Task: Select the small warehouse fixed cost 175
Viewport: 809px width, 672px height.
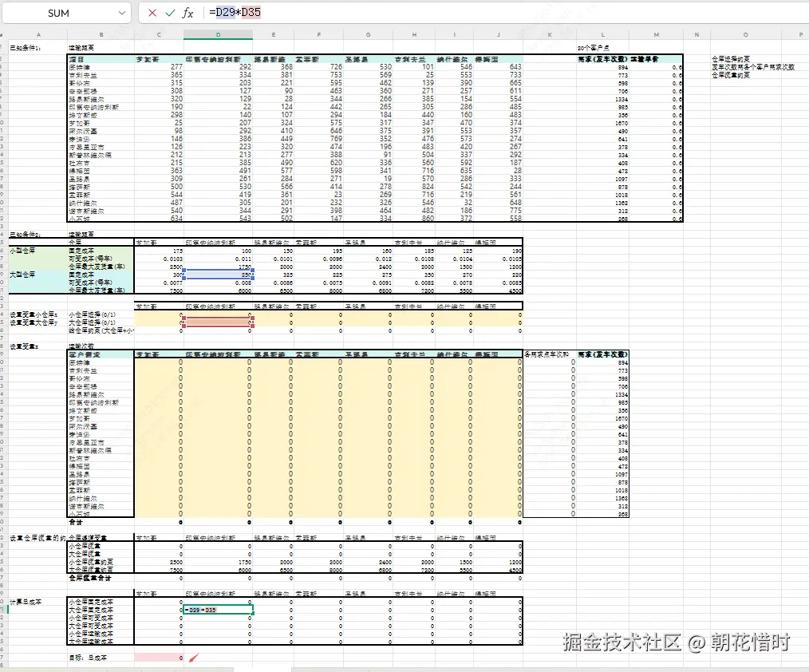Action: 159,251
